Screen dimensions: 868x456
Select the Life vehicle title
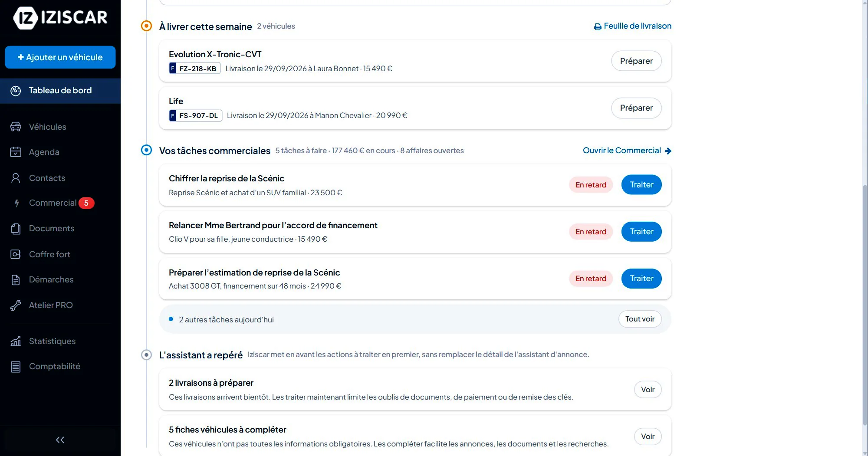point(176,101)
